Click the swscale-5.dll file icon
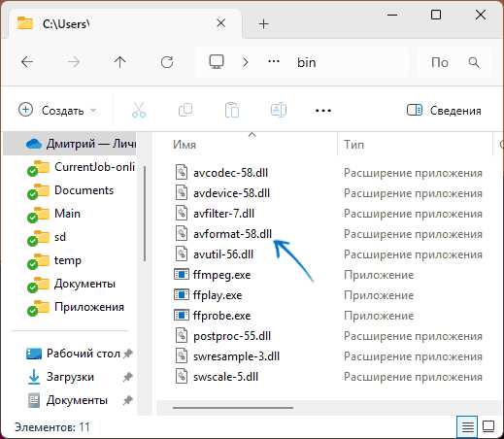Image resolution: width=504 pixels, height=439 pixels. pos(182,377)
